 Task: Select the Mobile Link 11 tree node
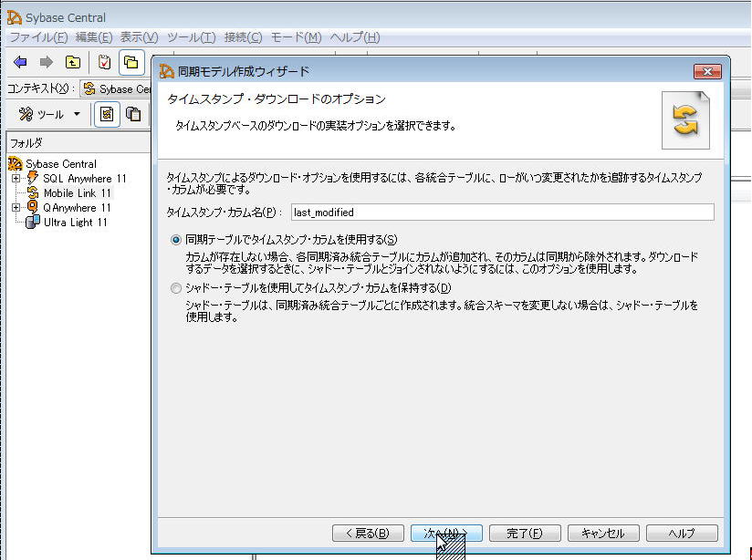click(x=77, y=193)
